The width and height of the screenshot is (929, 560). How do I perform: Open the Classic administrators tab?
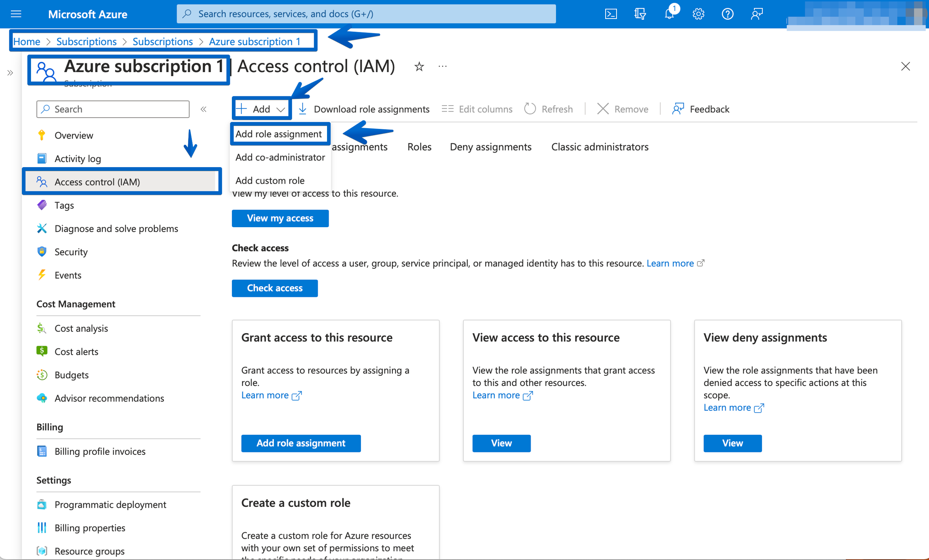click(x=600, y=147)
